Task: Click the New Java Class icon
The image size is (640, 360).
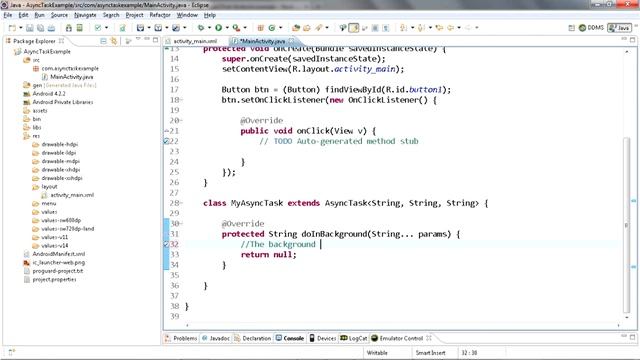Action: point(272,28)
